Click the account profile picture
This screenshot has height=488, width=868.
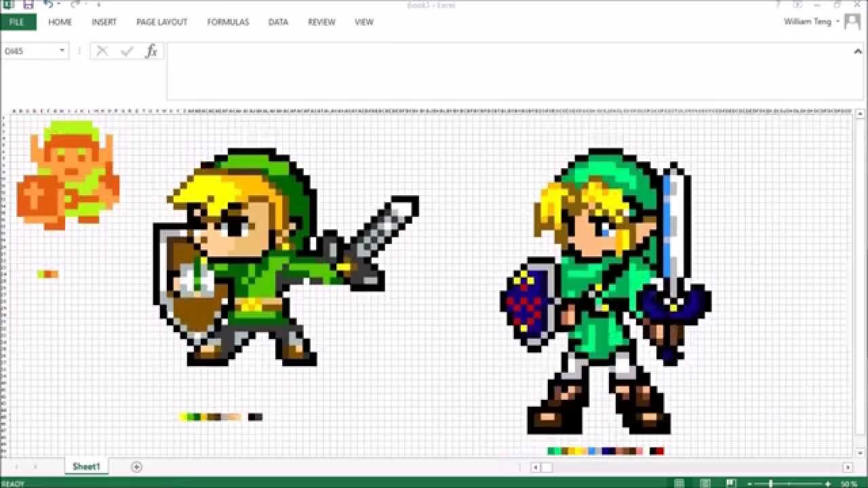tap(852, 22)
